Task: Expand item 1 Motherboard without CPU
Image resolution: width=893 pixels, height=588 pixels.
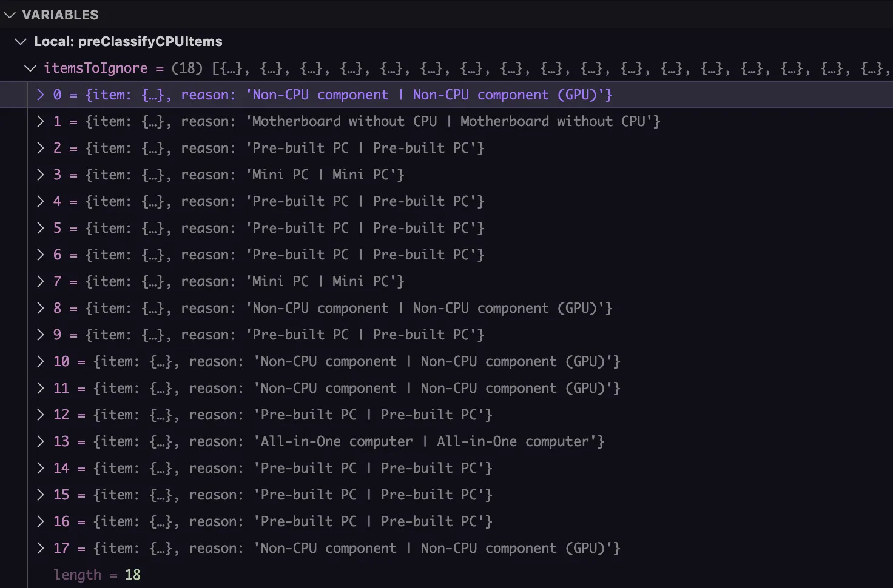Action: [x=40, y=122]
